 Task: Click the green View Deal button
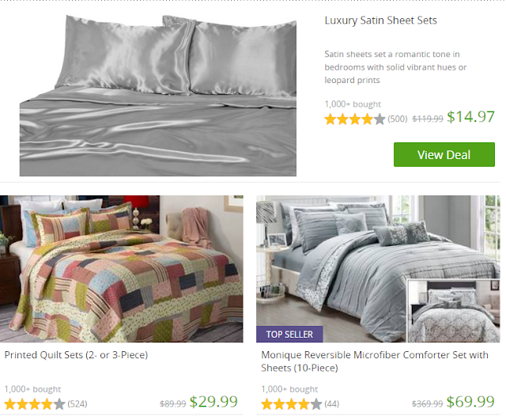(x=444, y=154)
